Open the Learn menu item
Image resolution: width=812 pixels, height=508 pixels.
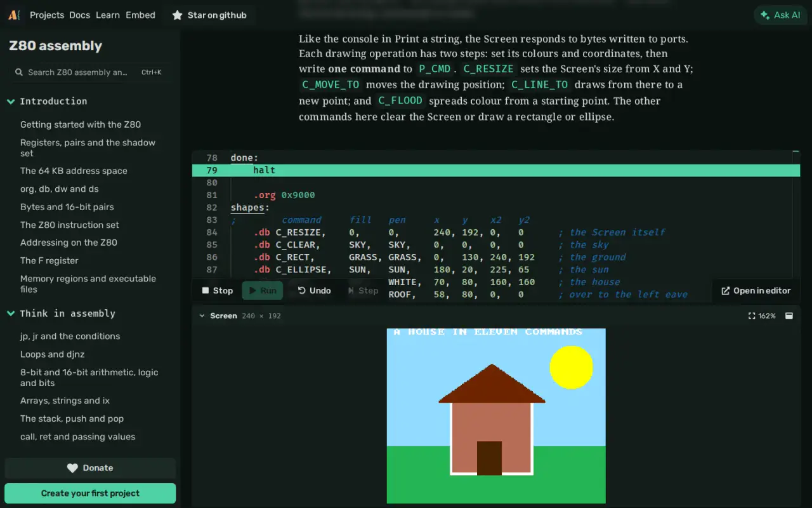point(108,15)
